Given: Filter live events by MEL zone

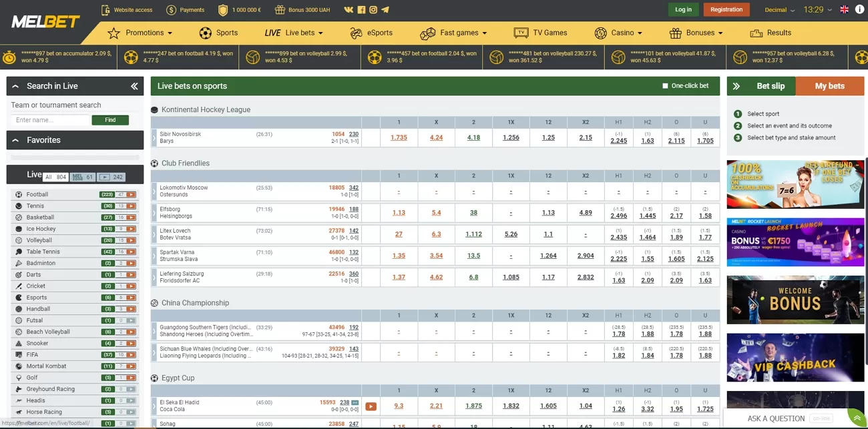Looking at the screenshot, I should (x=82, y=177).
